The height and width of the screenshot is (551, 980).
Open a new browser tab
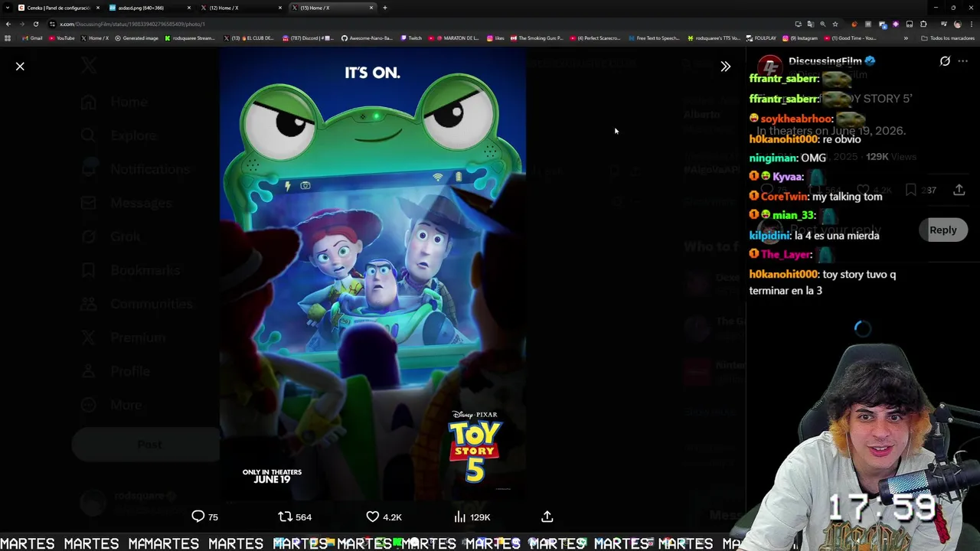tap(384, 8)
